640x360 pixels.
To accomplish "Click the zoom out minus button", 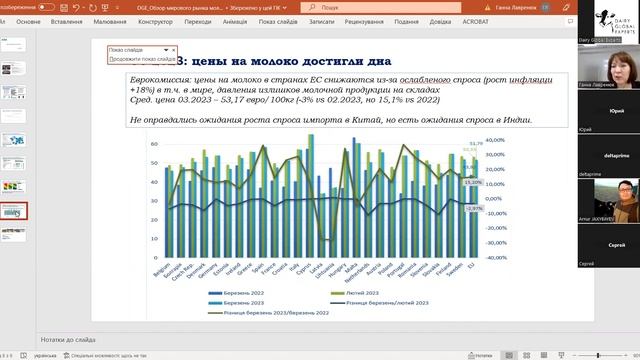I will point(573,356).
